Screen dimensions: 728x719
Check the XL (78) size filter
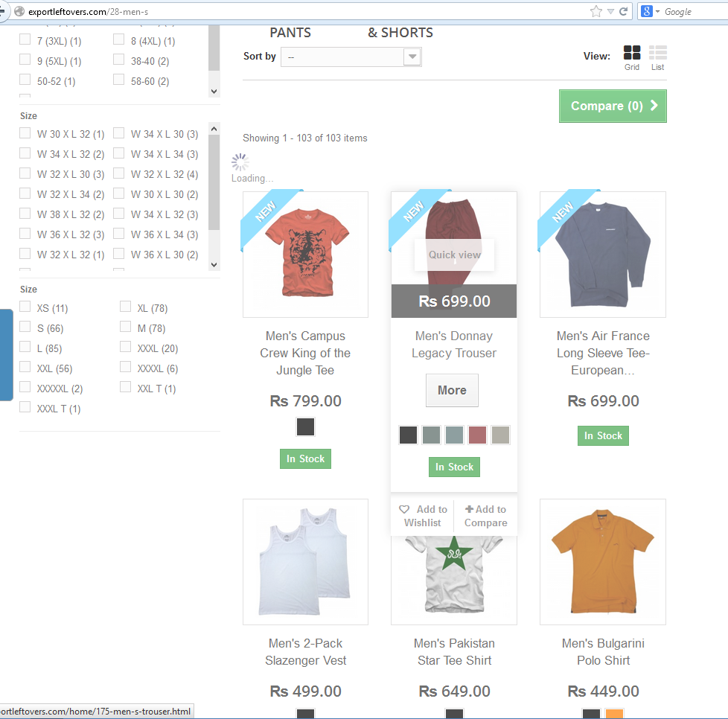pyautogui.click(x=125, y=307)
